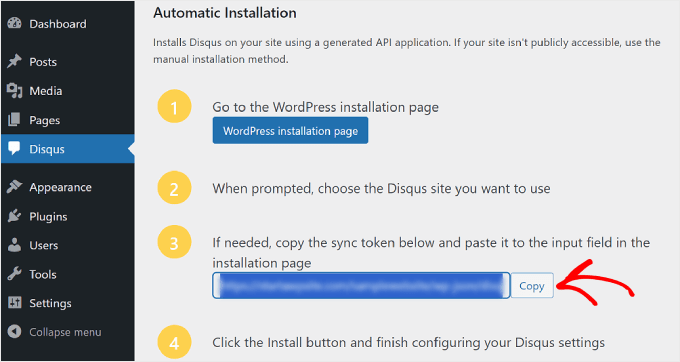Viewport: 680px width, 362px height.
Task: Click the Tools wrench icon
Action: 14,274
